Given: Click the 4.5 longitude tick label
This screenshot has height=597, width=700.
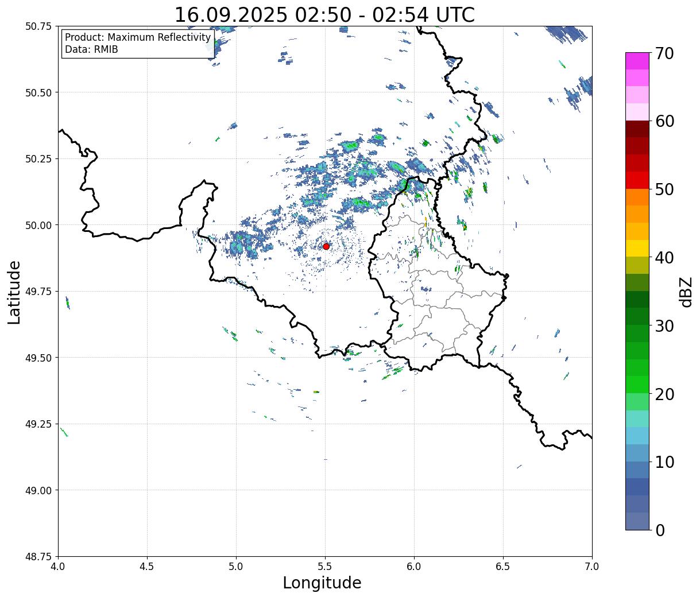Looking at the screenshot, I should point(147,566).
